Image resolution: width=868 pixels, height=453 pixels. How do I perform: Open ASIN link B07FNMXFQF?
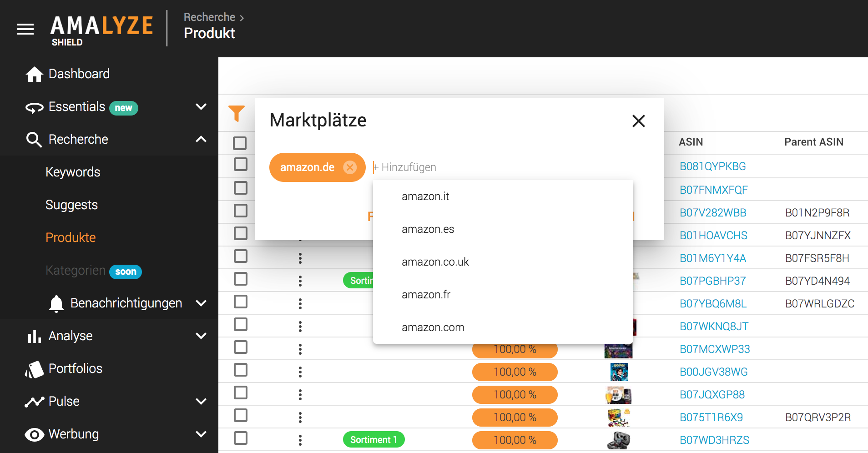714,190
